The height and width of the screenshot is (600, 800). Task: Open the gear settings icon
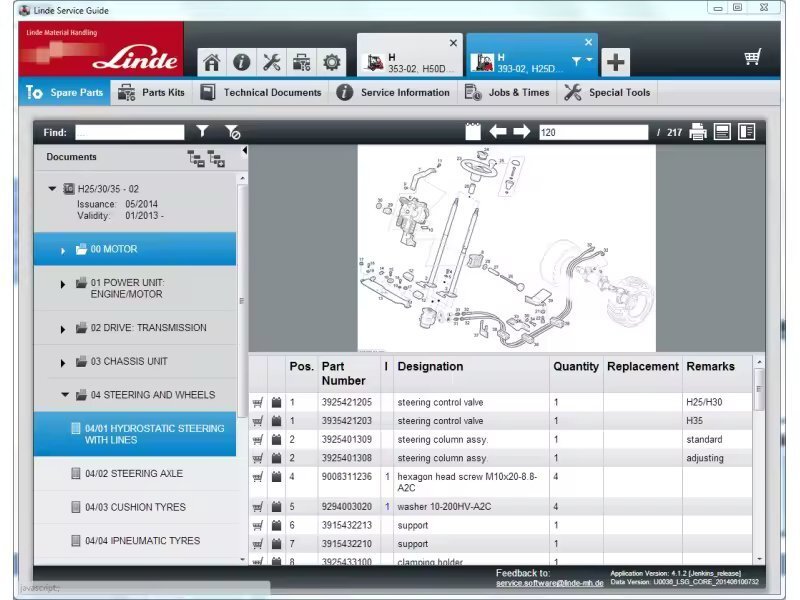pos(331,62)
